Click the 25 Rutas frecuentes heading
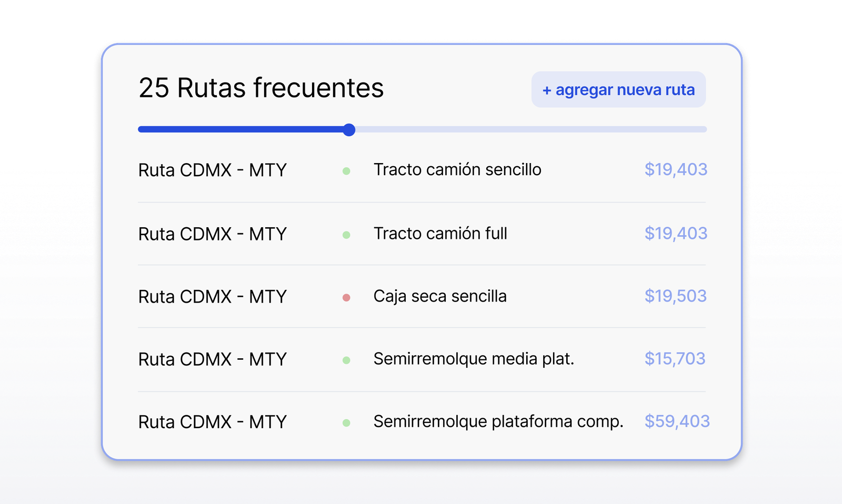The width and height of the screenshot is (842, 504). [261, 88]
